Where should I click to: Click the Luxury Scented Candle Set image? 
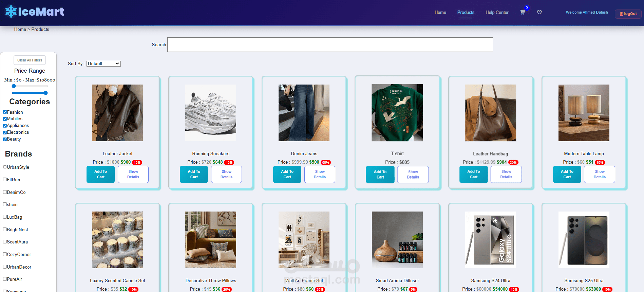(117, 240)
